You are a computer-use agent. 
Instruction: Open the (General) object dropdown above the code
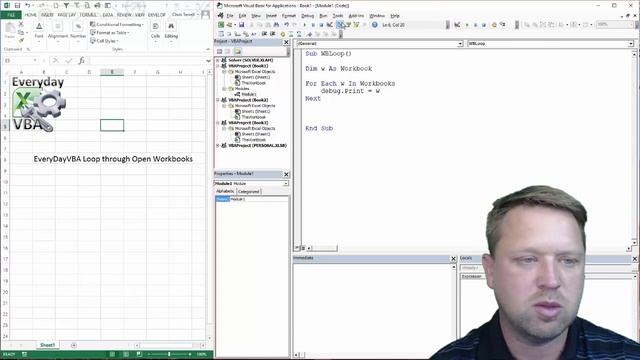[460, 44]
